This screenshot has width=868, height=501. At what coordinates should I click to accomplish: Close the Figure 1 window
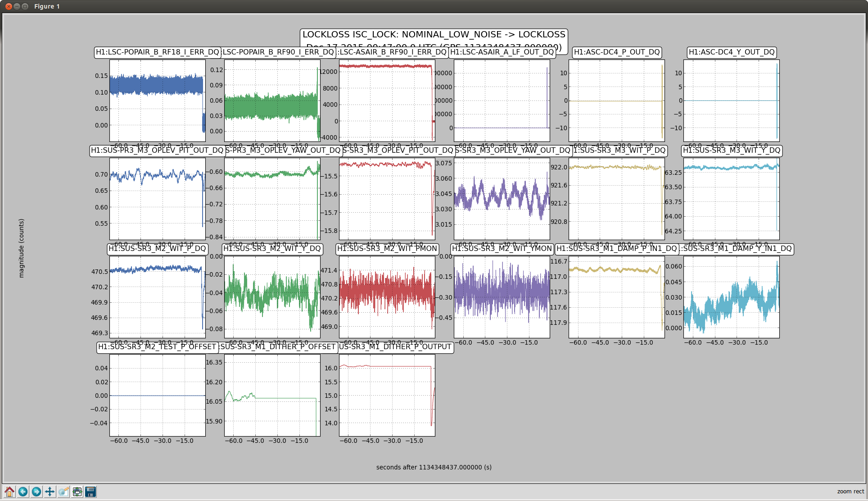coord(9,6)
